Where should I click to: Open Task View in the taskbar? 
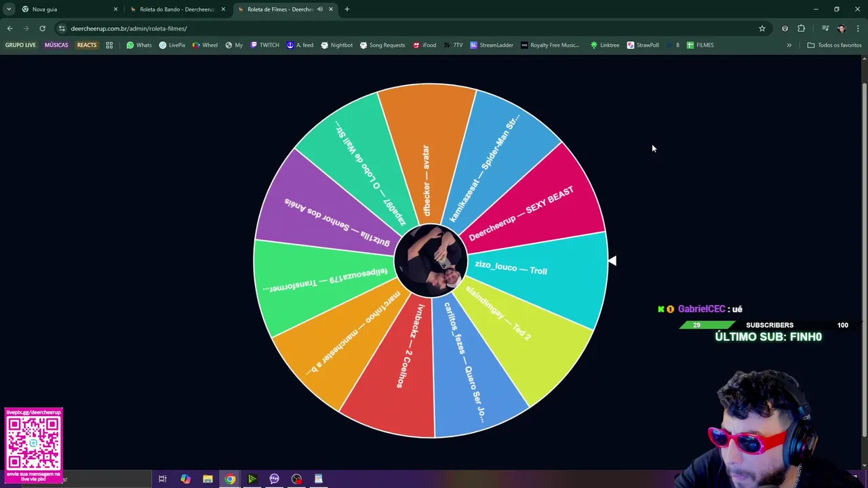point(163,479)
